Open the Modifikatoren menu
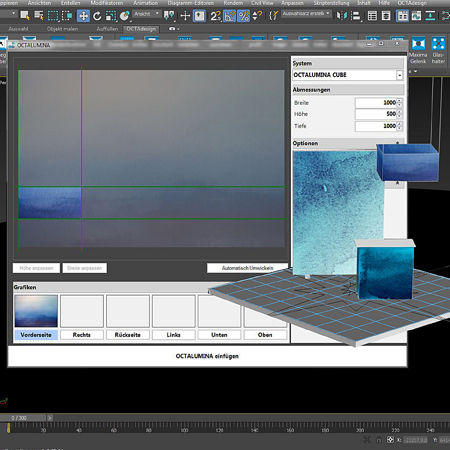Screen dimensions: 450x450 [107, 3]
